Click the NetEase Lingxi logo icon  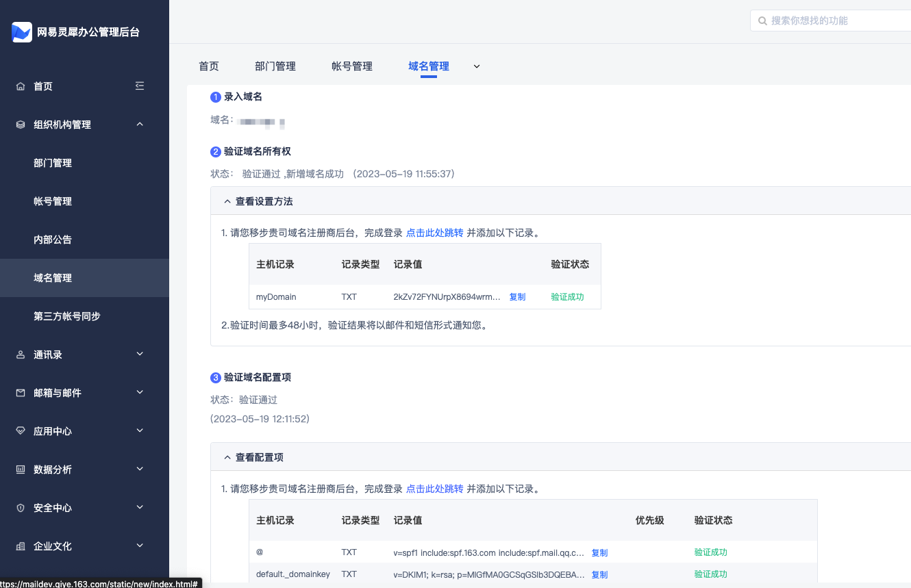(22, 32)
